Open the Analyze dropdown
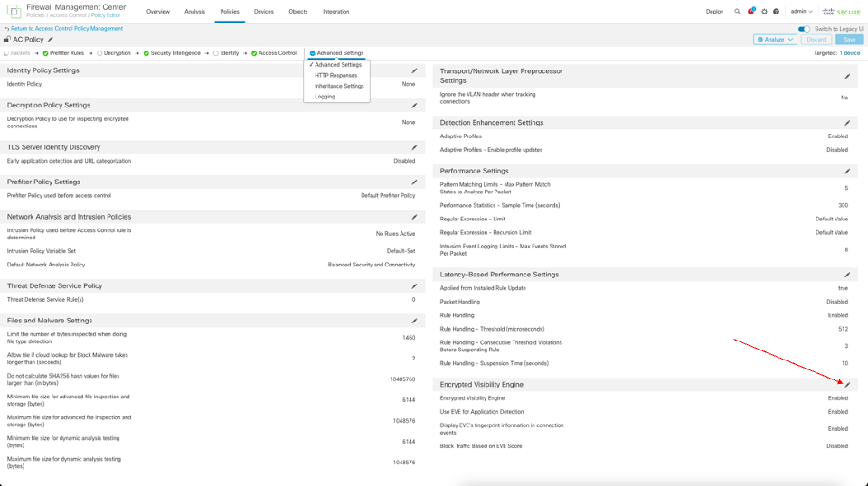 [775, 39]
